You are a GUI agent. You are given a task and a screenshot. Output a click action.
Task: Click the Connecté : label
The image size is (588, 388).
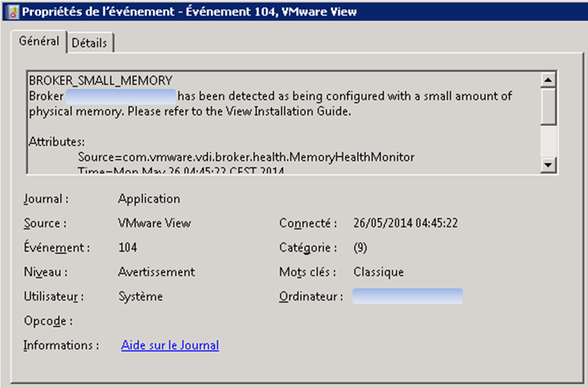(x=307, y=223)
